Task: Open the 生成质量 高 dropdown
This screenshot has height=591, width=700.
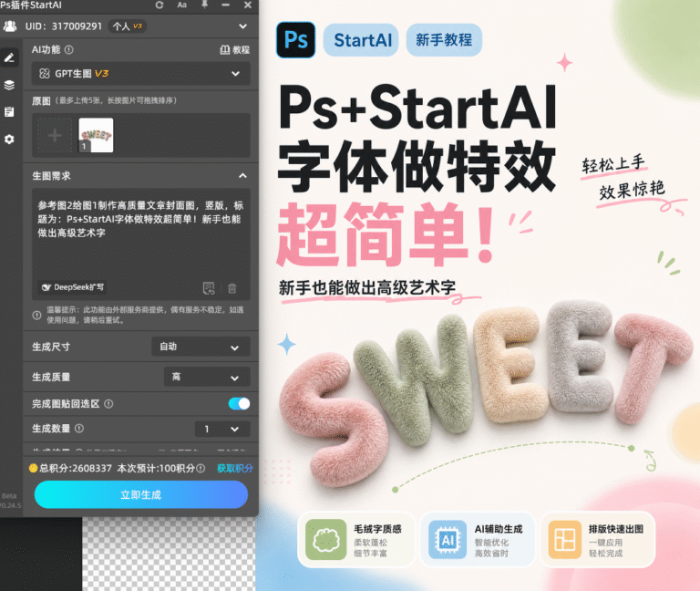Action: coord(207,377)
